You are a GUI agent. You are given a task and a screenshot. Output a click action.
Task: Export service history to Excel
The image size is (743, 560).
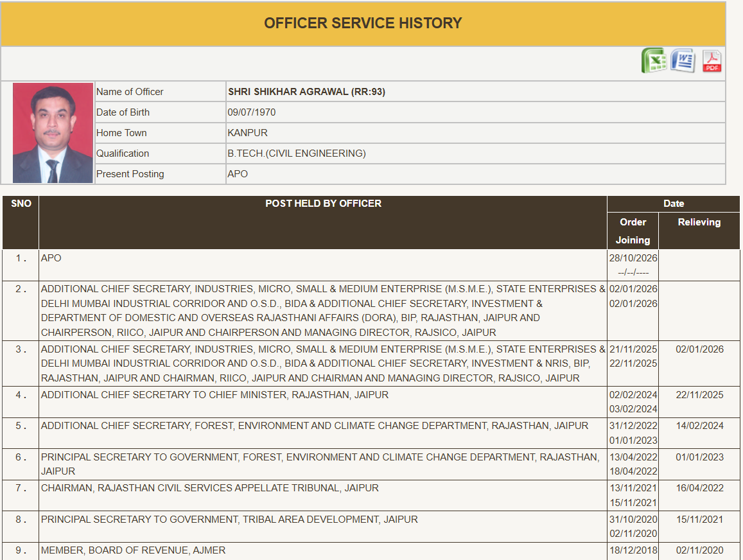point(654,60)
